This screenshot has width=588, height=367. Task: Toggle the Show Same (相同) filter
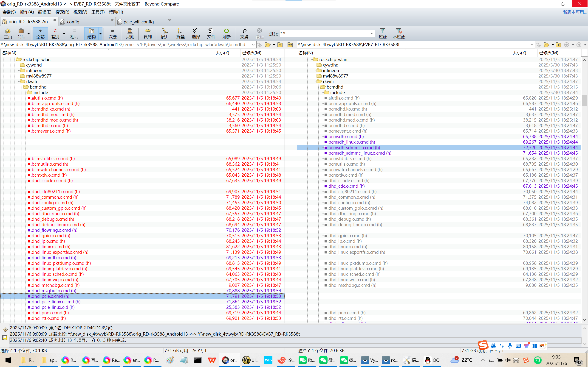tap(74, 33)
